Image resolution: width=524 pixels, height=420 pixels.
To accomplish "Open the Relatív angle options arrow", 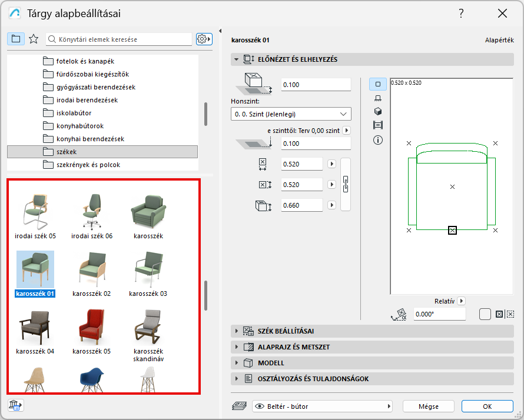I will tap(461, 301).
